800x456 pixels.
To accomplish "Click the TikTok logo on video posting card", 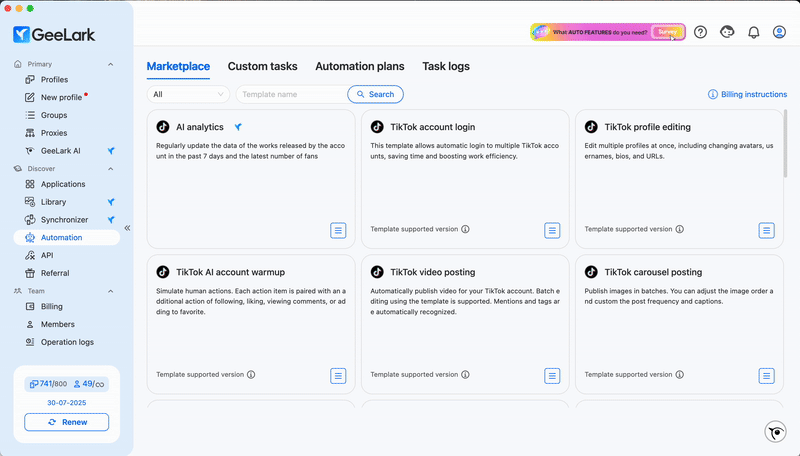I will click(377, 272).
